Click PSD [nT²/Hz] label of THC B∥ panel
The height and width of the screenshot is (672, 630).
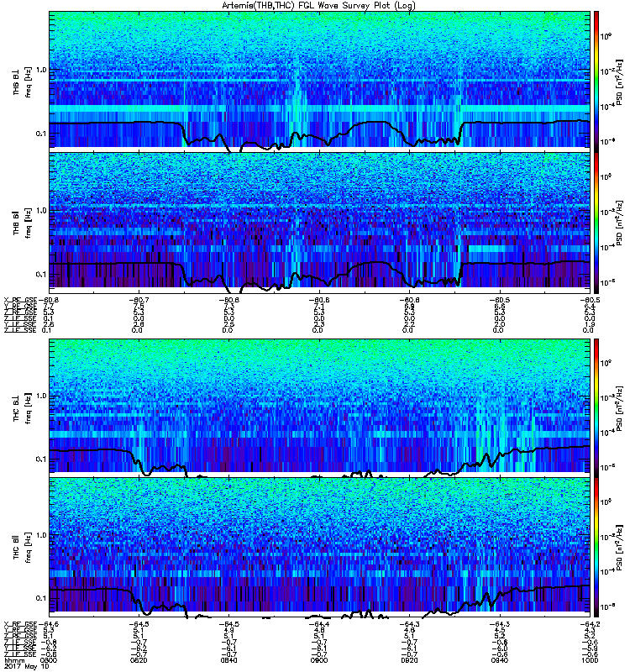point(619,548)
